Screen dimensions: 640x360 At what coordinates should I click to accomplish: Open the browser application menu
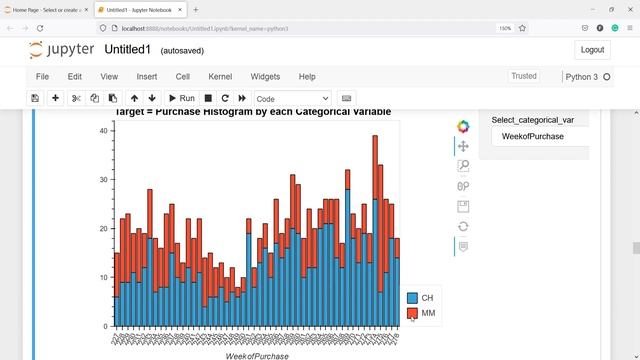click(630, 28)
